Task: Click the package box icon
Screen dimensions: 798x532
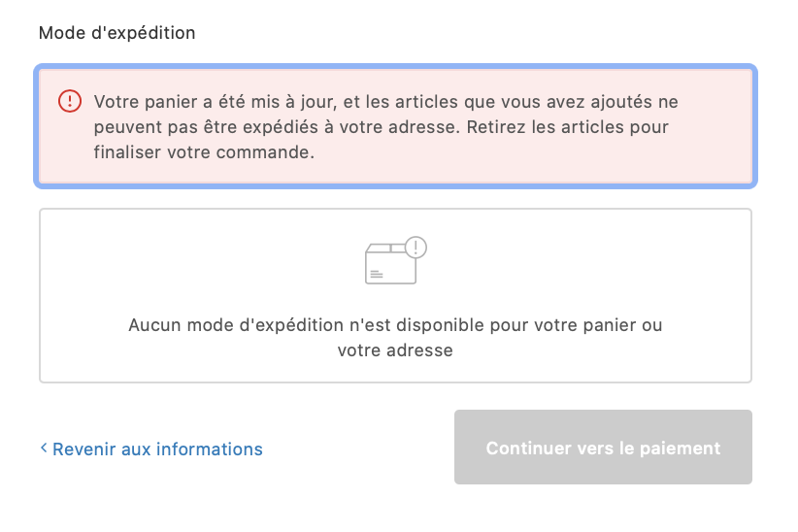Action: (x=390, y=264)
